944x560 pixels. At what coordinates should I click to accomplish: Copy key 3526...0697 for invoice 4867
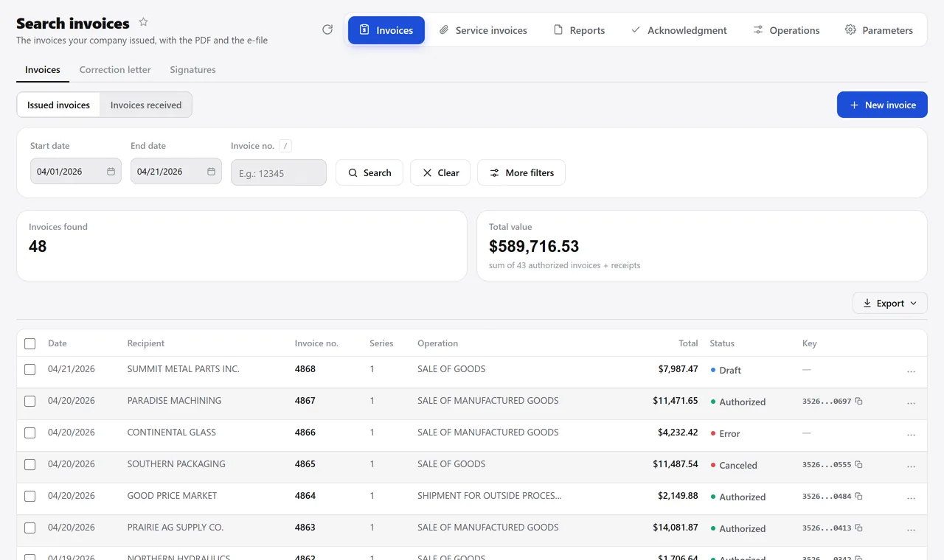tap(858, 402)
